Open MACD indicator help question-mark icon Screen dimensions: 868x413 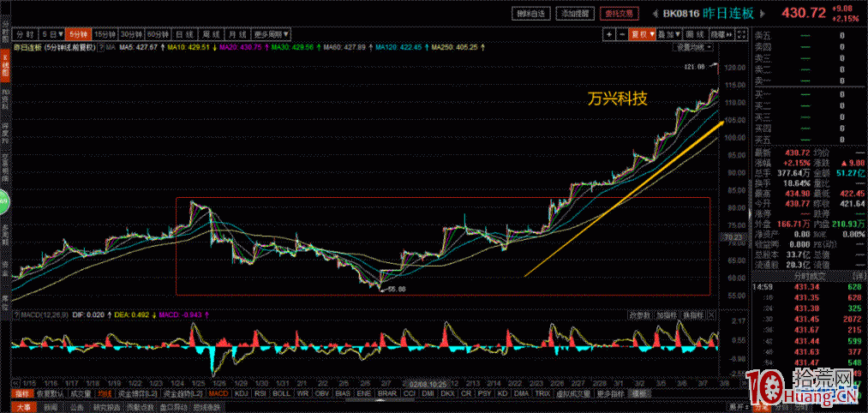click(x=16, y=314)
